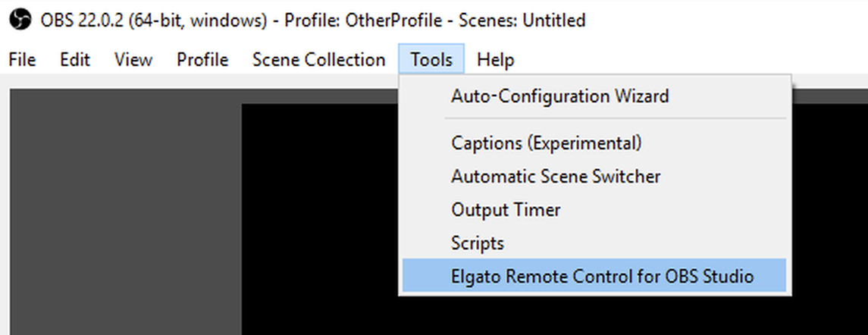Select Elgato Remote Control for OBS Studio
Viewport: 868px width, 335px height.
pyautogui.click(x=602, y=277)
